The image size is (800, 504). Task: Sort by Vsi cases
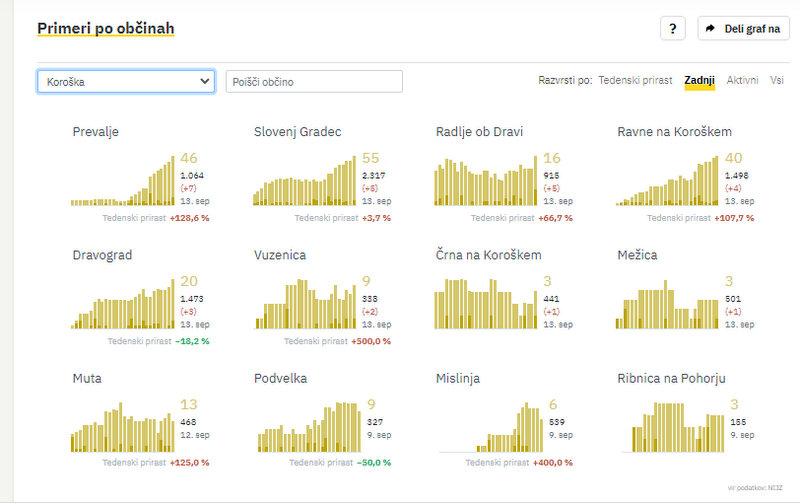click(776, 80)
